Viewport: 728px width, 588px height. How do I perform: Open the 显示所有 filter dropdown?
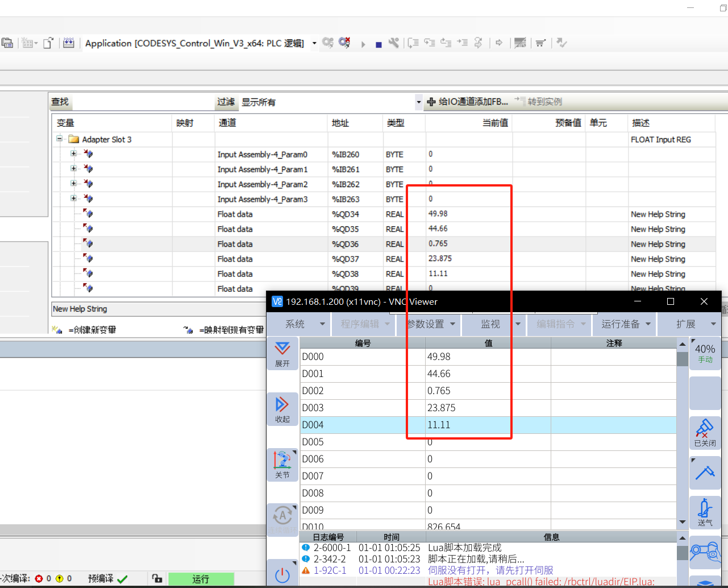pos(418,102)
